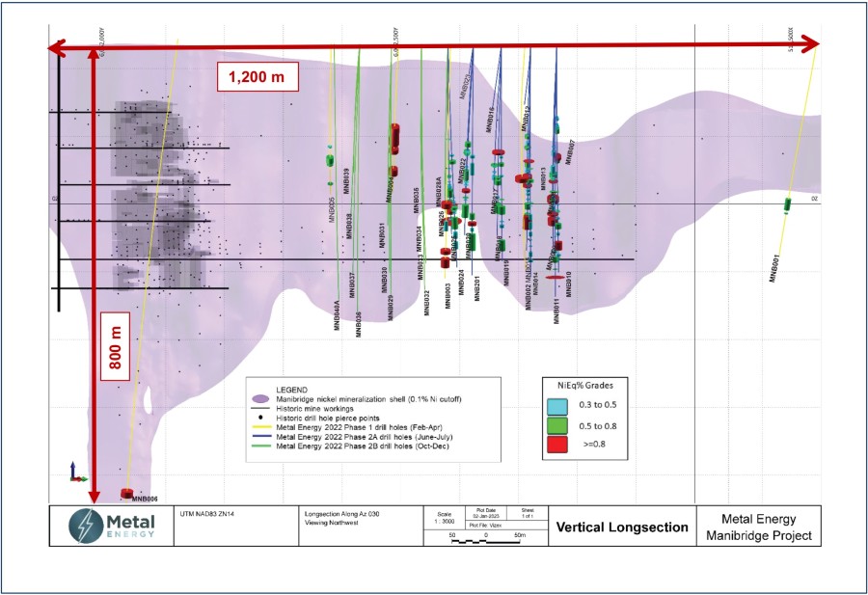Click the MNB035 drill hole label
Viewport: 868px width, 595px height.
tap(417, 201)
